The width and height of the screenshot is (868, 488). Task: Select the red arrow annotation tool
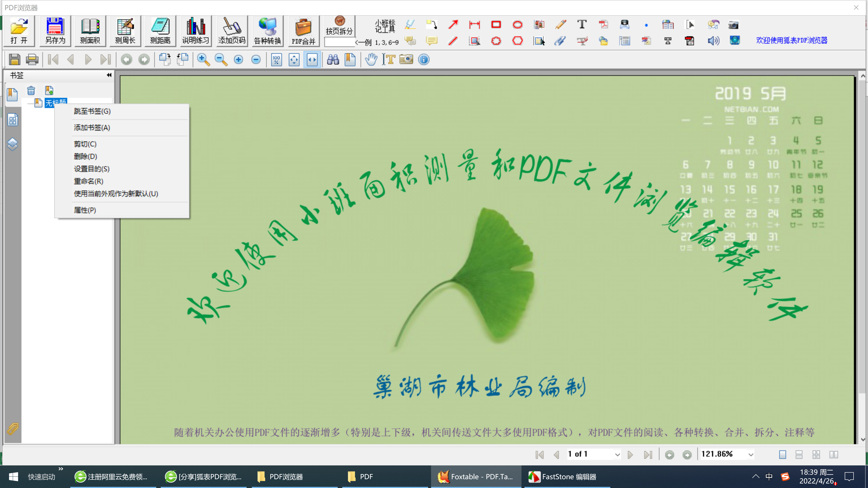tap(453, 24)
